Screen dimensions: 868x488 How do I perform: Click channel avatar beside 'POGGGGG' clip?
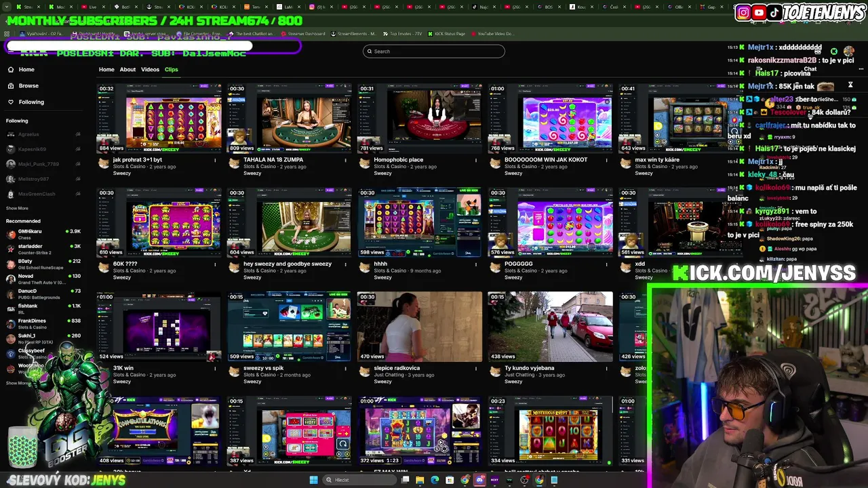(494, 268)
